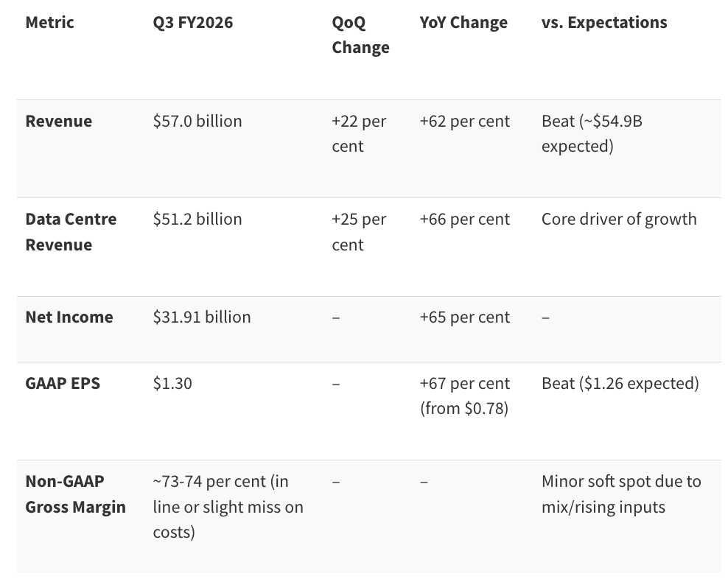This screenshot has width=728, height=579.
Task: Click the Beat ($1.26 expected) cell
Action: tap(620, 383)
